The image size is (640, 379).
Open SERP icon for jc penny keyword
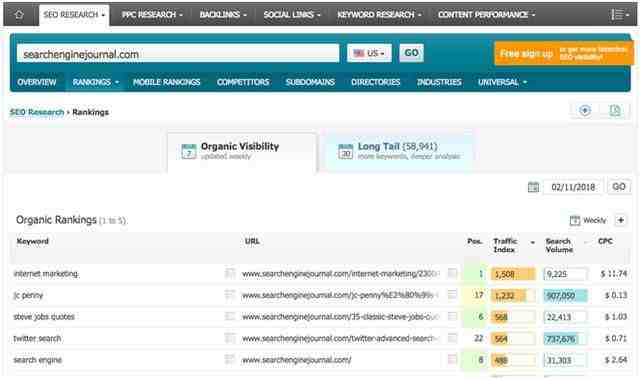pyautogui.click(x=230, y=295)
